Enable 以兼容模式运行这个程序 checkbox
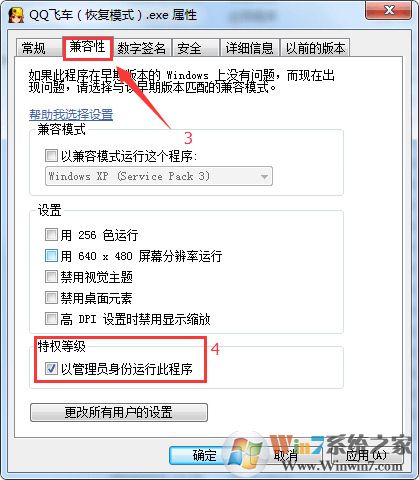The width and height of the screenshot is (419, 480). point(51,156)
